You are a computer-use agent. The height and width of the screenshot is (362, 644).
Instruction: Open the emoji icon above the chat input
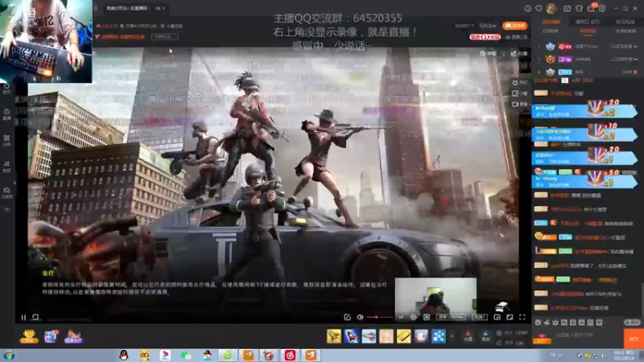tap(538, 323)
